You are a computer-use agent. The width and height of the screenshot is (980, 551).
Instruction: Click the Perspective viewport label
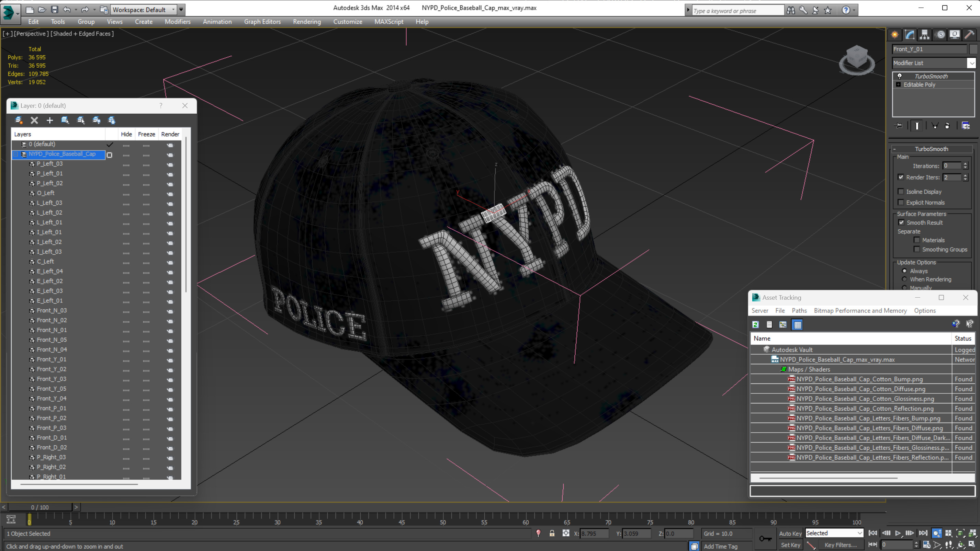coord(32,33)
